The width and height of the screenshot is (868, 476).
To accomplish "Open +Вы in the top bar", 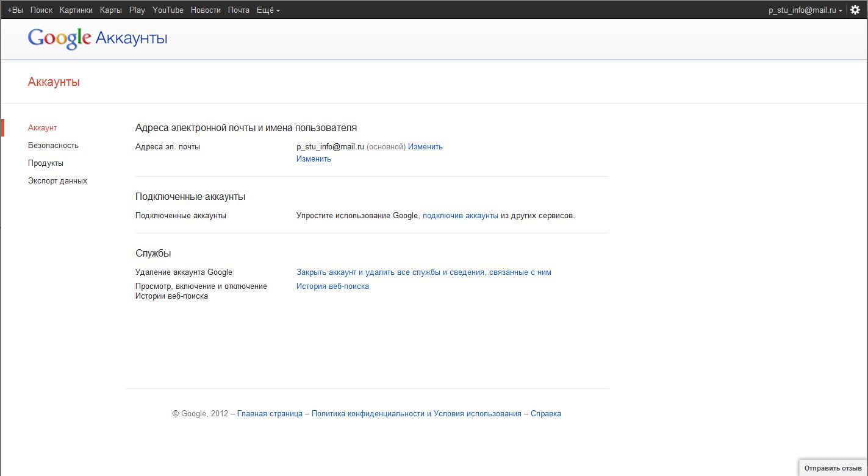I will 15,10.
